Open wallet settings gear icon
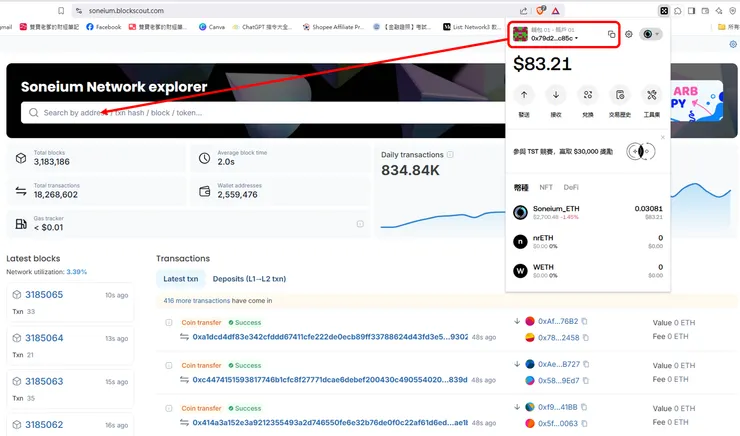Image resolution: width=740 pixels, height=436 pixels. (629, 34)
